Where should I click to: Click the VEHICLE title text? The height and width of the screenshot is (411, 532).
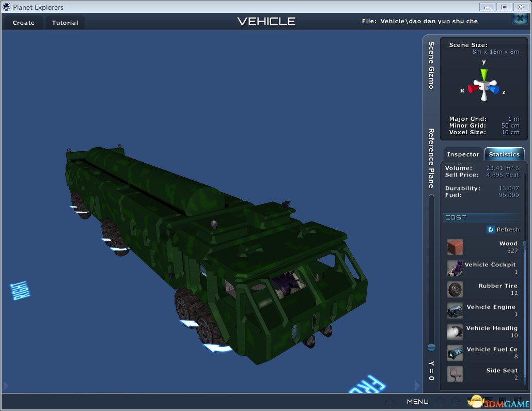(267, 21)
